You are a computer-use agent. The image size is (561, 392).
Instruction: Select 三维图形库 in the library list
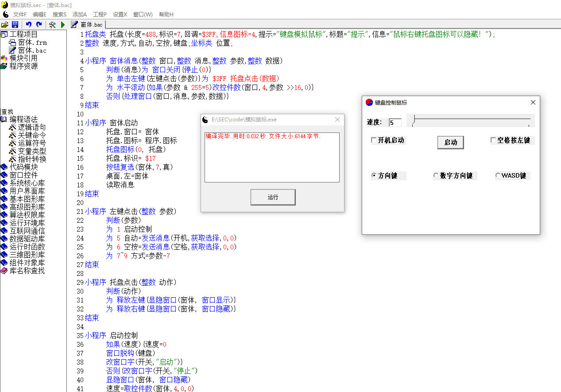pos(27,255)
